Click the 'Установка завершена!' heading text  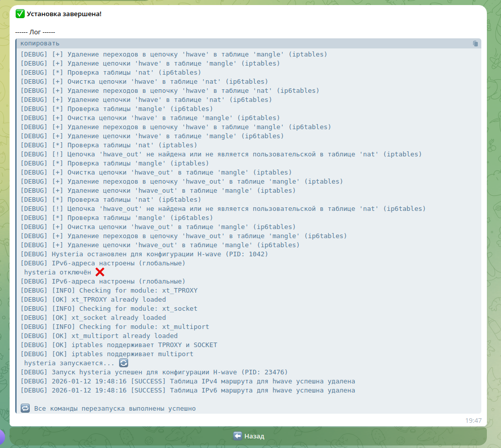coord(64,14)
